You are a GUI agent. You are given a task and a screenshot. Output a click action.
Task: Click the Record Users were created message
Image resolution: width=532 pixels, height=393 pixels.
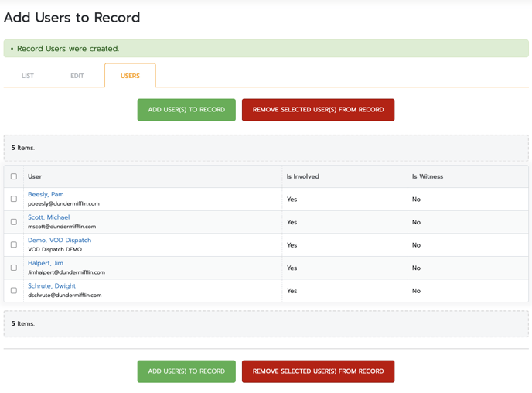click(68, 49)
